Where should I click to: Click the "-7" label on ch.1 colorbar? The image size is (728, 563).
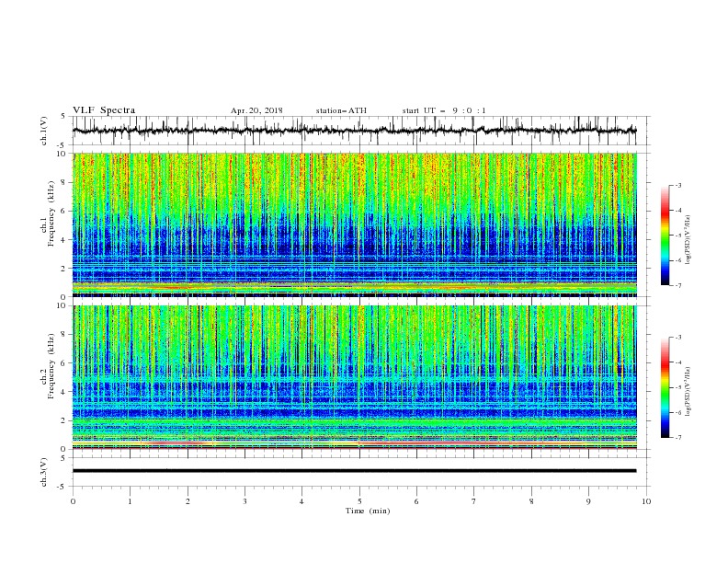coord(678,285)
